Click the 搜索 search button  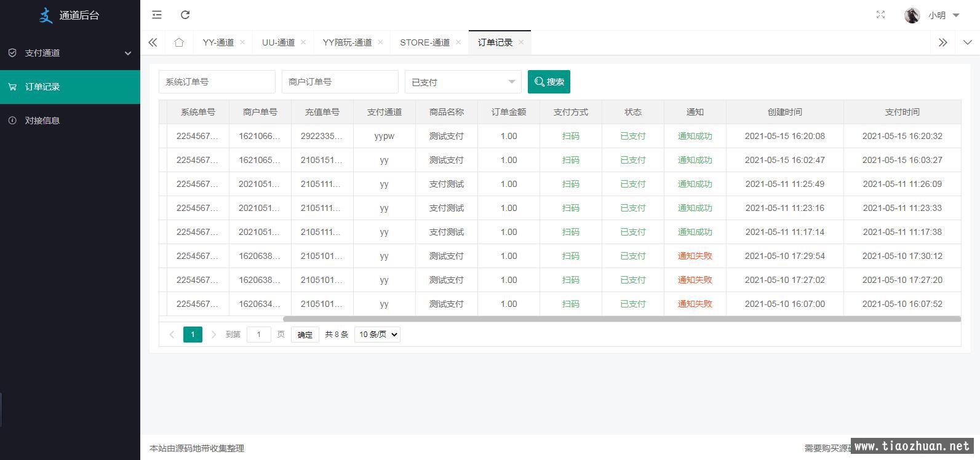(549, 82)
